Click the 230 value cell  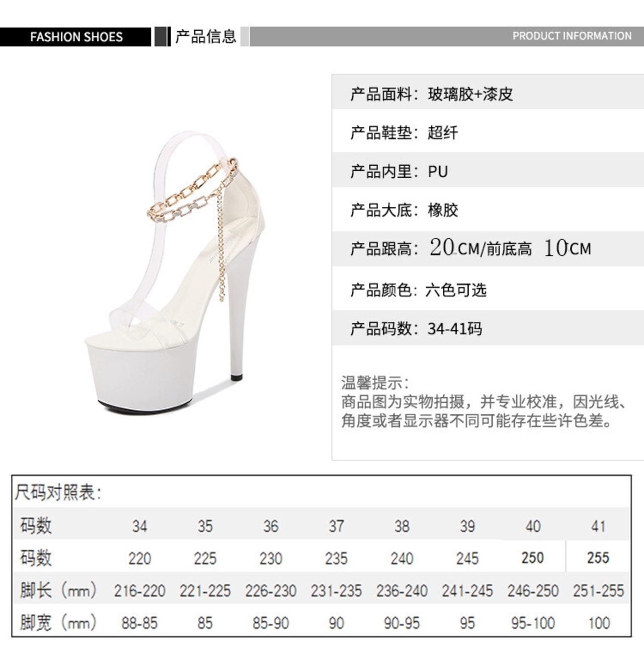[271, 558]
